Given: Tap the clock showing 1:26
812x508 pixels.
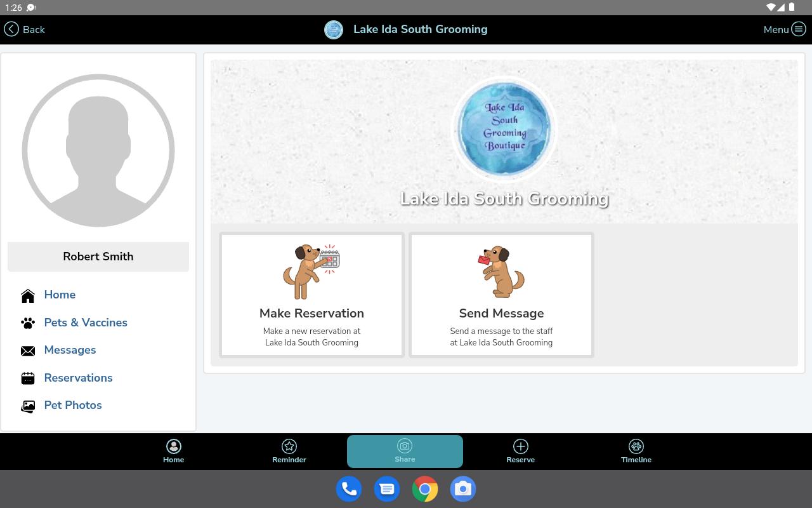Looking at the screenshot, I should pos(13,8).
